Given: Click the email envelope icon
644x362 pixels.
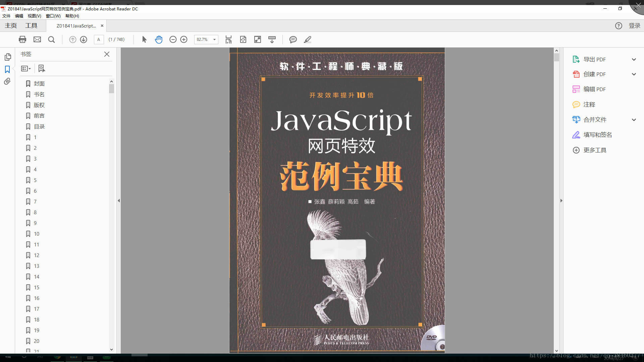Looking at the screenshot, I should (x=37, y=40).
